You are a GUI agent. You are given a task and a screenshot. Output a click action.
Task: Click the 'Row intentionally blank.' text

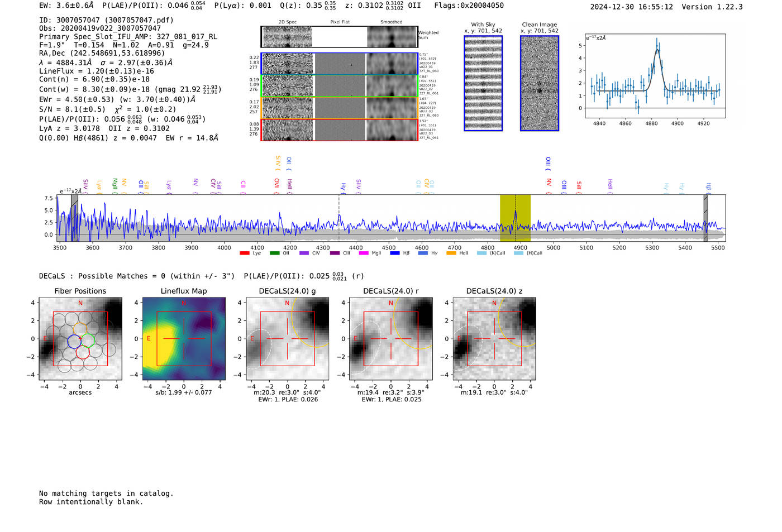(91, 502)
